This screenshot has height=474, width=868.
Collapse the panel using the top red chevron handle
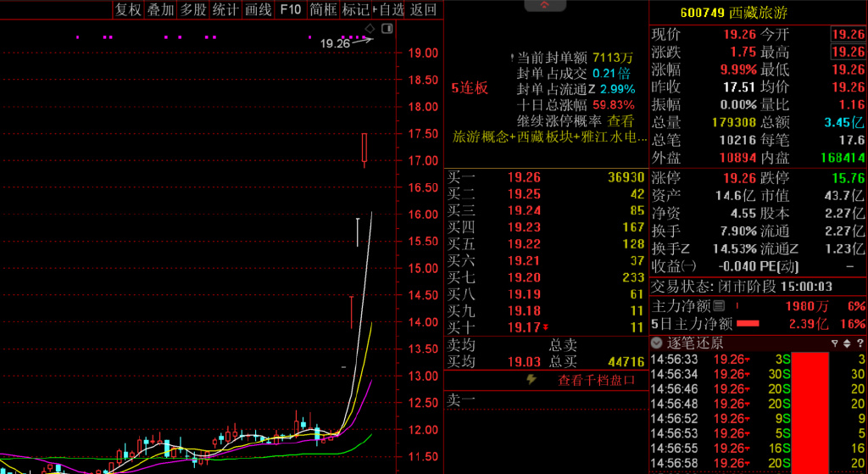(x=545, y=6)
